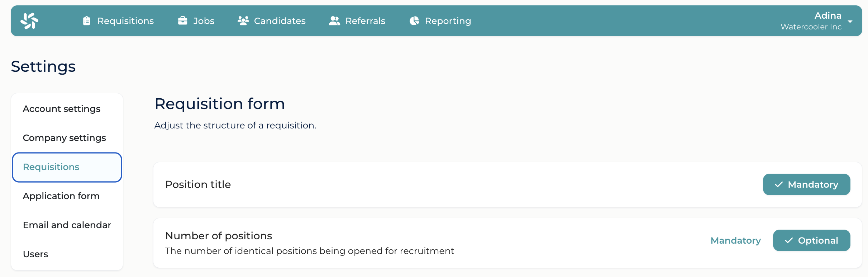Set Number of positions to Mandatory
The image size is (868, 277).
pos(735,240)
